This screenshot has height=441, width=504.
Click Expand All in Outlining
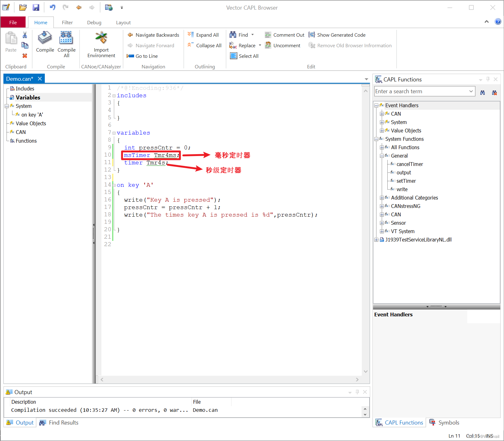coord(203,35)
